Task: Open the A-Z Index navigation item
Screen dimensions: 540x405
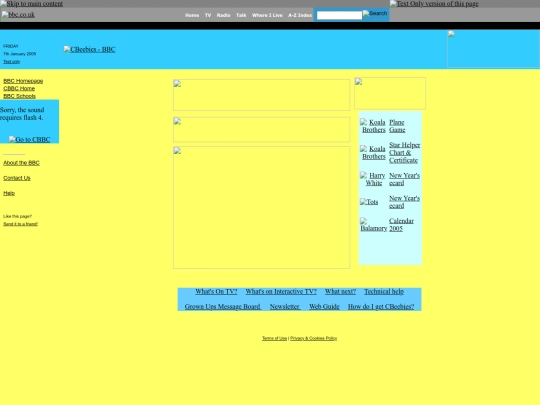Action: click(300, 15)
